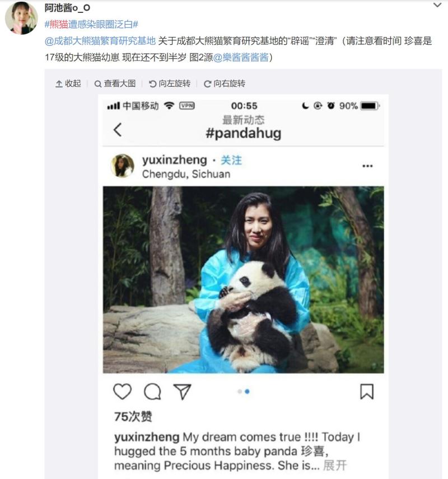Rotate image right with 向右旋转

(x=225, y=83)
